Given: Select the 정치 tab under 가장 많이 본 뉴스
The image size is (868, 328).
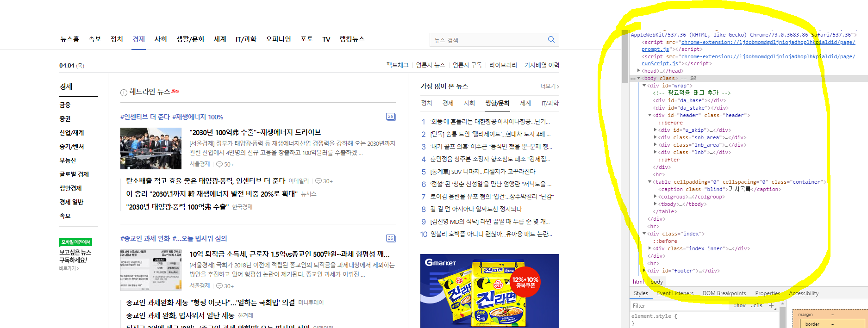Looking at the screenshot, I should (426, 103).
